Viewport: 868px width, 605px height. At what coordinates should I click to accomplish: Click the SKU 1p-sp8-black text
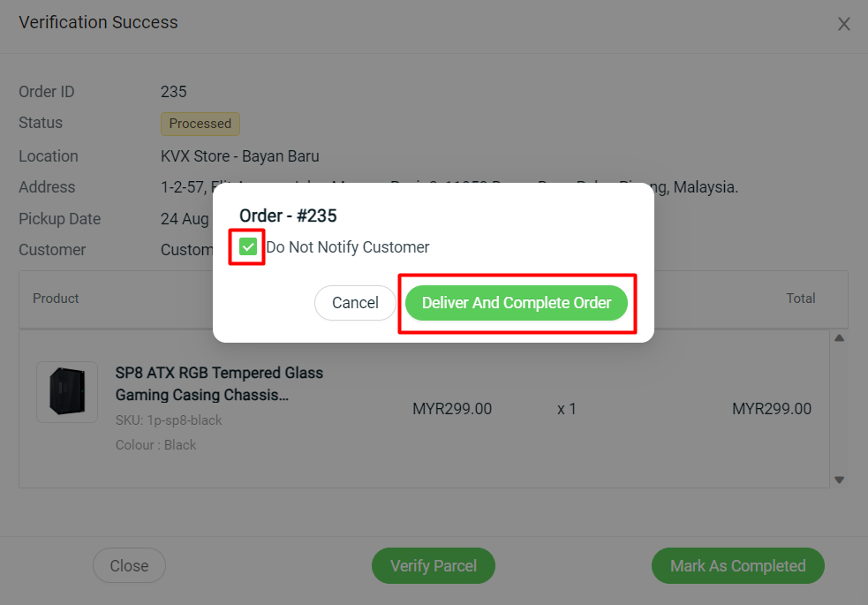coord(169,420)
